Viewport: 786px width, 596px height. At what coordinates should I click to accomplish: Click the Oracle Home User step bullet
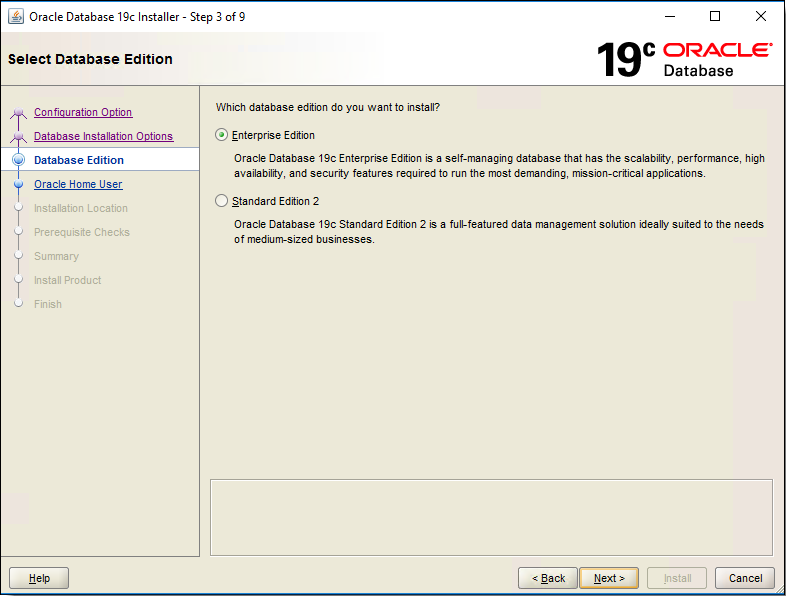click(x=19, y=184)
